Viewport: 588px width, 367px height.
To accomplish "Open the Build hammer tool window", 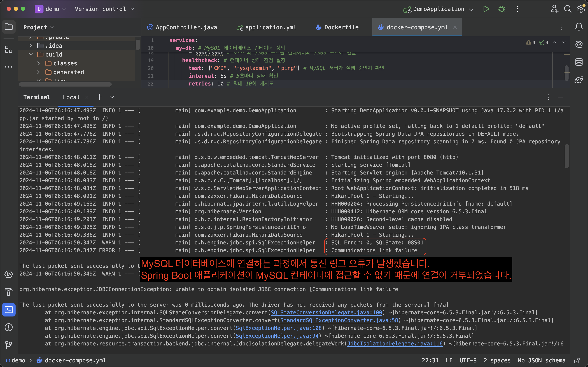I will tap(9, 292).
